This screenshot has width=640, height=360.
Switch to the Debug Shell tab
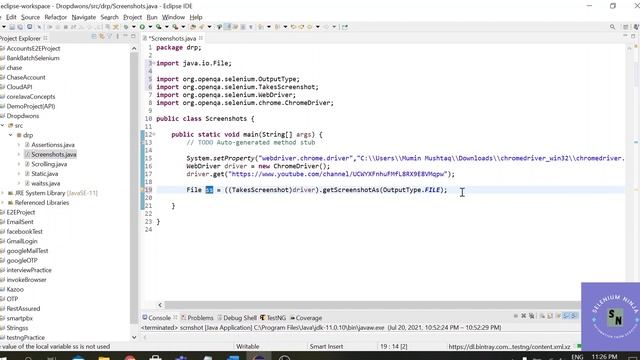coord(237,318)
